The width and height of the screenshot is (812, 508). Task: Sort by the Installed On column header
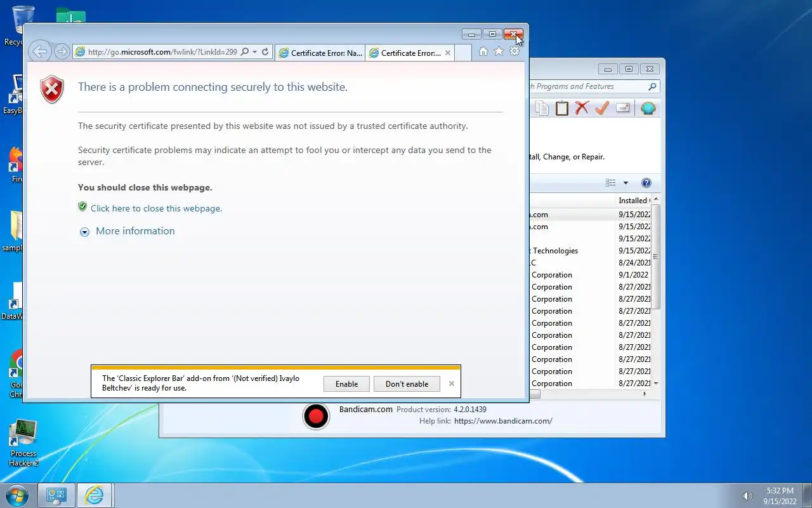(x=633, y=201)
